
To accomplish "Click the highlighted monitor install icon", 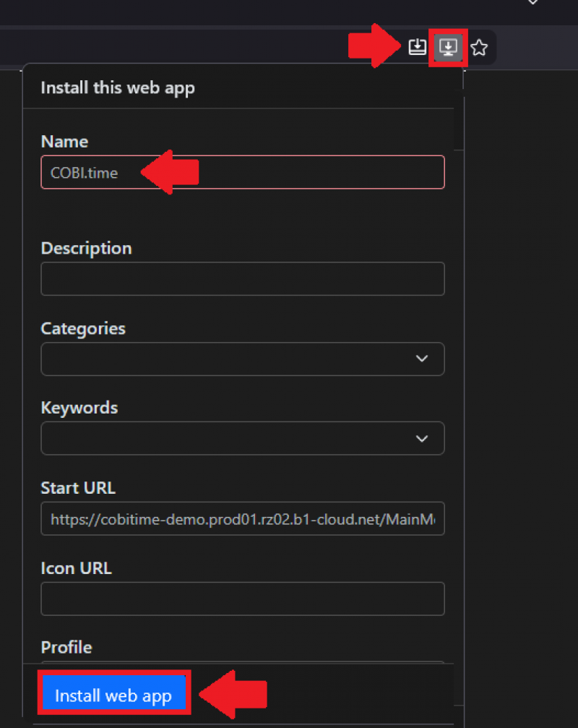I will click(x=448, y=48).
